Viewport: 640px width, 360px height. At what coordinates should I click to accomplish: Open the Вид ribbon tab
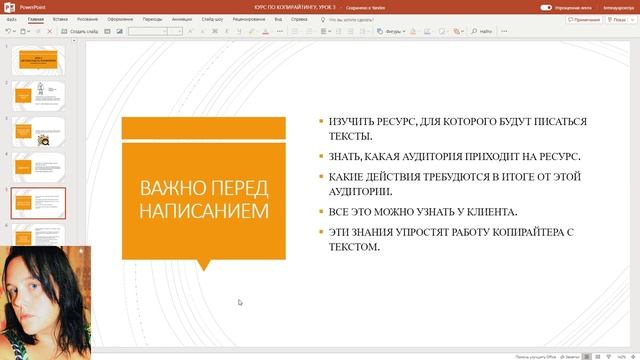tap(278, 19)
